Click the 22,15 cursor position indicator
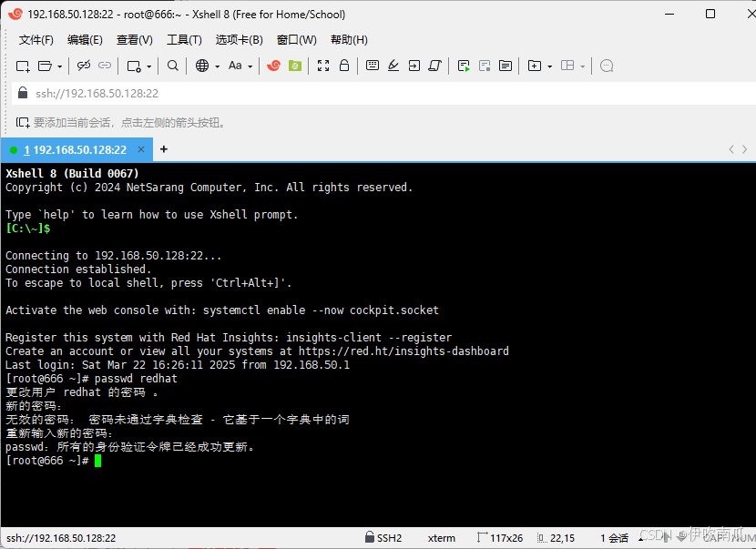This screenshot has height=549, width=756. [x=557, y=538]
